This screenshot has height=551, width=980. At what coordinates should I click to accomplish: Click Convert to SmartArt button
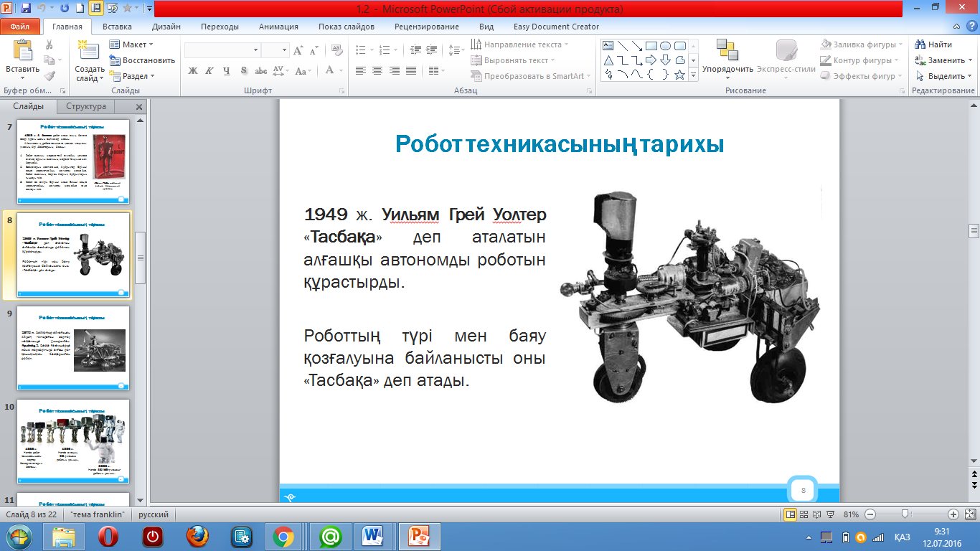(x=529, y=76)
